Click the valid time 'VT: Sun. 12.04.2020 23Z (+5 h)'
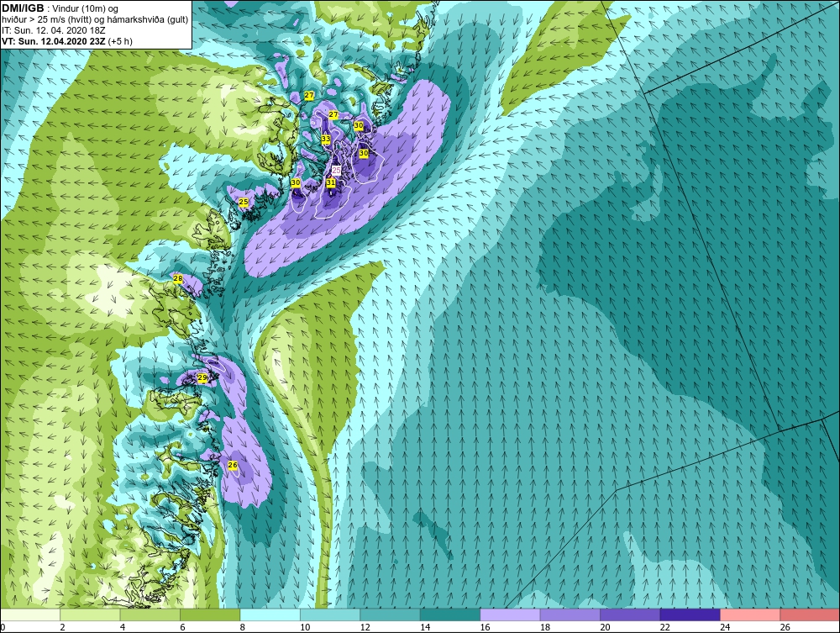 coord(67,40)
